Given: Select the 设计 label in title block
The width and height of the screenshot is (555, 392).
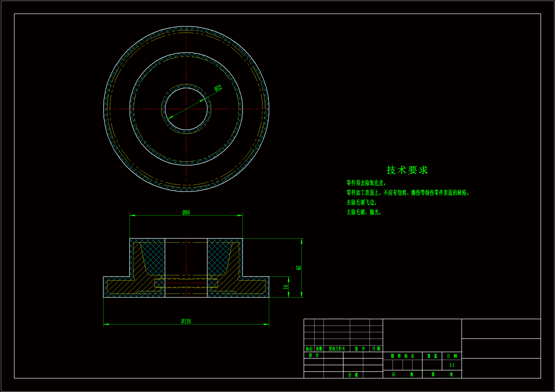Looking at the screenshot, I should pos(314,355).
